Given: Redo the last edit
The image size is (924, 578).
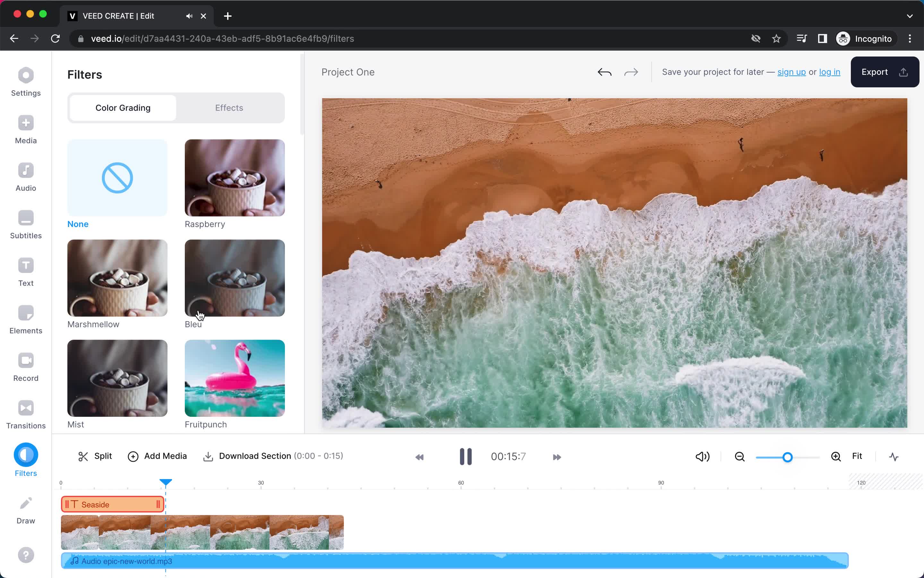Looking at the screenshot, I should pos(631,72).
